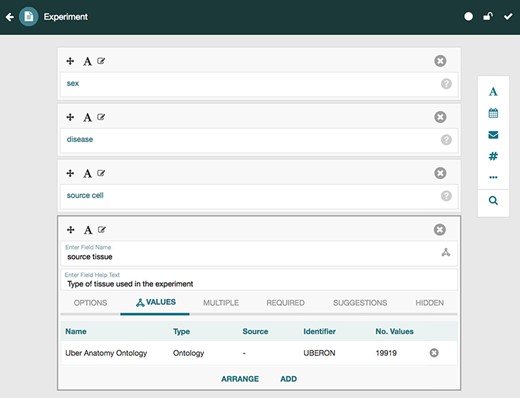Screen dimensions: 520x398
Task: Click the 'Experiment' title text
Action: click(66, 17)
